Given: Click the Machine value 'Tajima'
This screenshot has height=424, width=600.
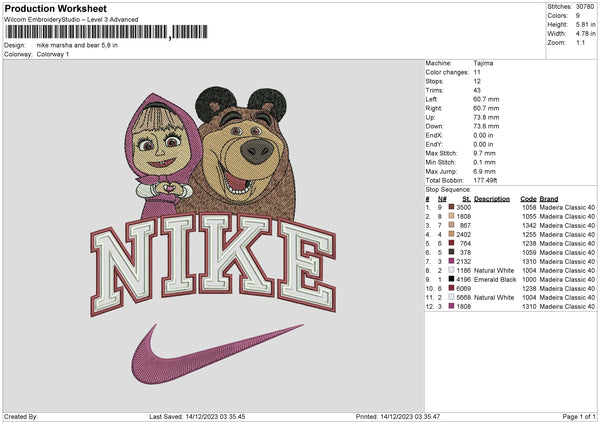Looking at the screenshot, I should (x=483, y=63).
